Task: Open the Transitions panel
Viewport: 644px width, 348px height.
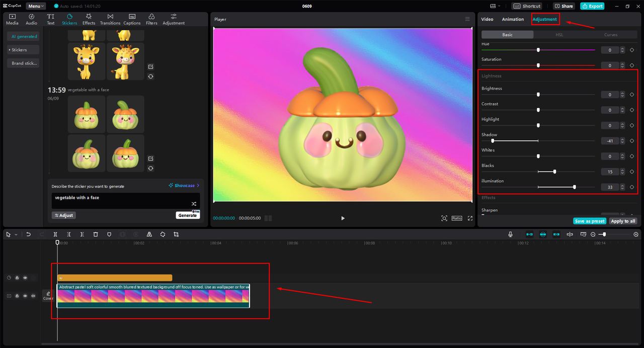Action: pyautogui.click(x=110, y=19)
